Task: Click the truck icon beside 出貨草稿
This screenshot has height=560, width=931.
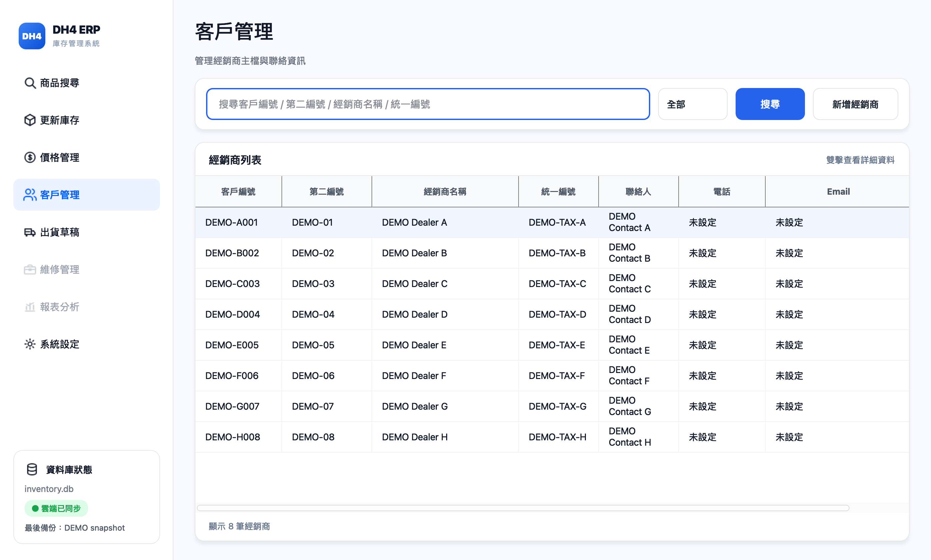Action: point(30,232)
